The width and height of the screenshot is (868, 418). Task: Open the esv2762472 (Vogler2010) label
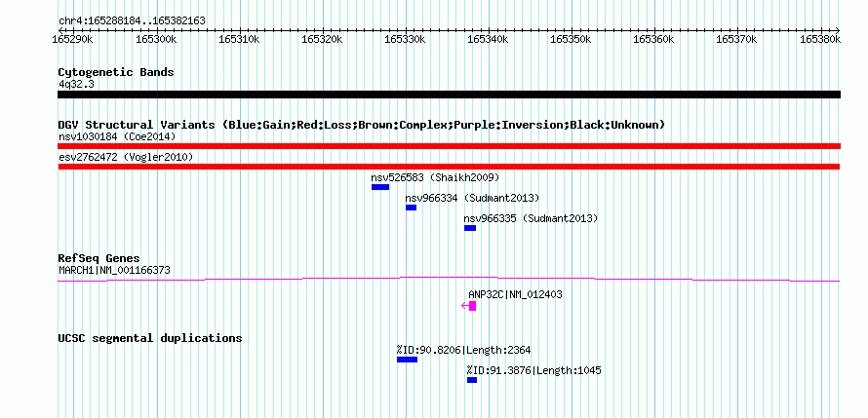tap(126, 158)
